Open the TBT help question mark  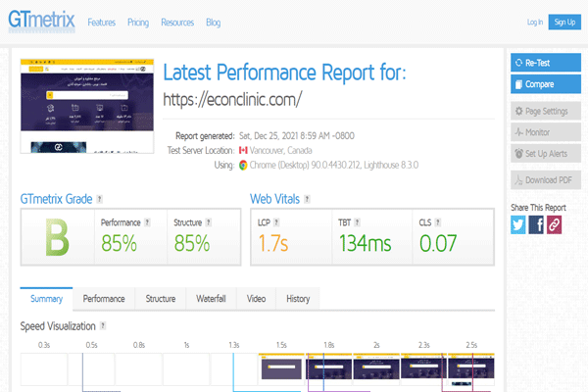[360, 222]
